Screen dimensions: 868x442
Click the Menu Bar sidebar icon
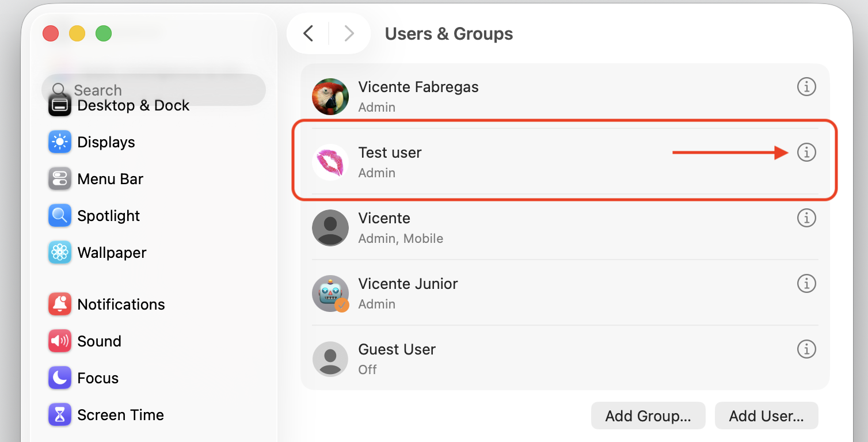click(60, 179)
